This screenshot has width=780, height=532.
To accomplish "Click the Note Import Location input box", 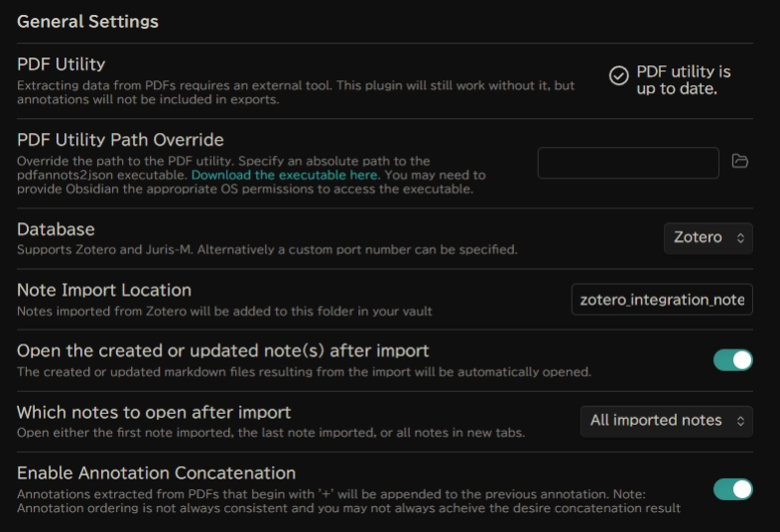I will point(661,299).
